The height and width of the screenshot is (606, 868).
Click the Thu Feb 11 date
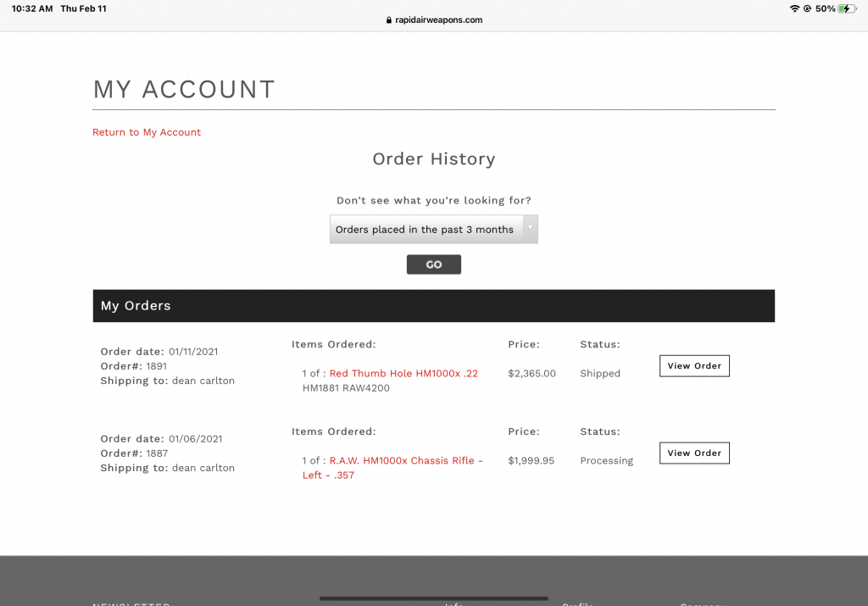(84, 8)
